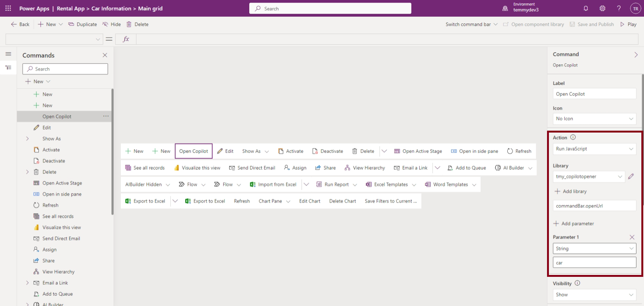The height and width of the screenshot is (306, 644).
Task: Open the Parameter 1 String type dropdown
Action: point(594,248)
